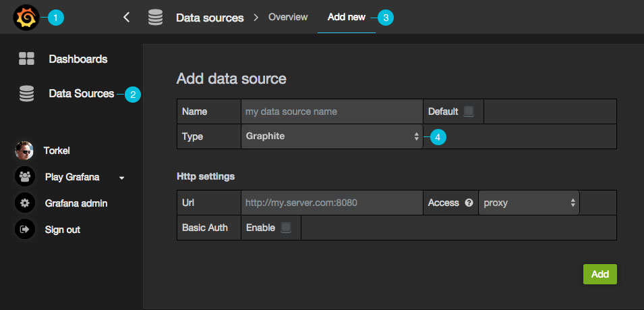644x310 pixels.
Task: Select the Add new tab
Action: click(x=346, y=17)
